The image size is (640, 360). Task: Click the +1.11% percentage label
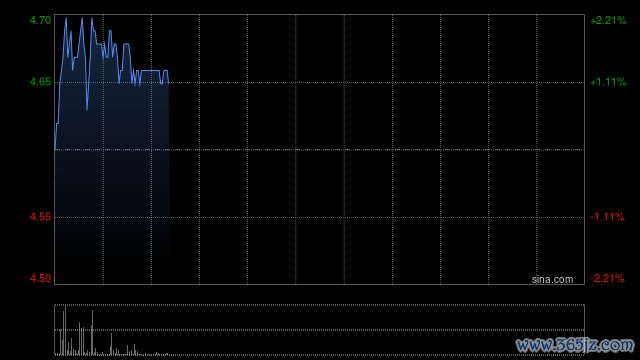click(x=608, y=82)
